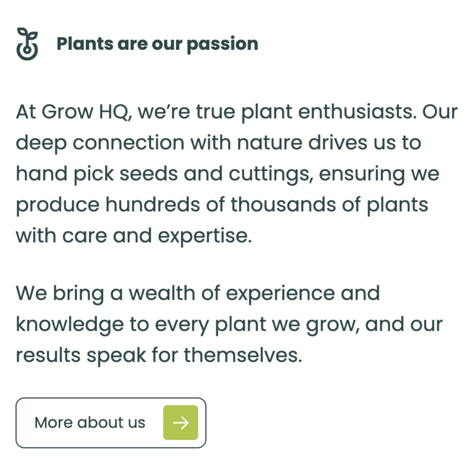476x476 pixels.
Task: Open the More about us button
Action: click(x=111, y=422)
